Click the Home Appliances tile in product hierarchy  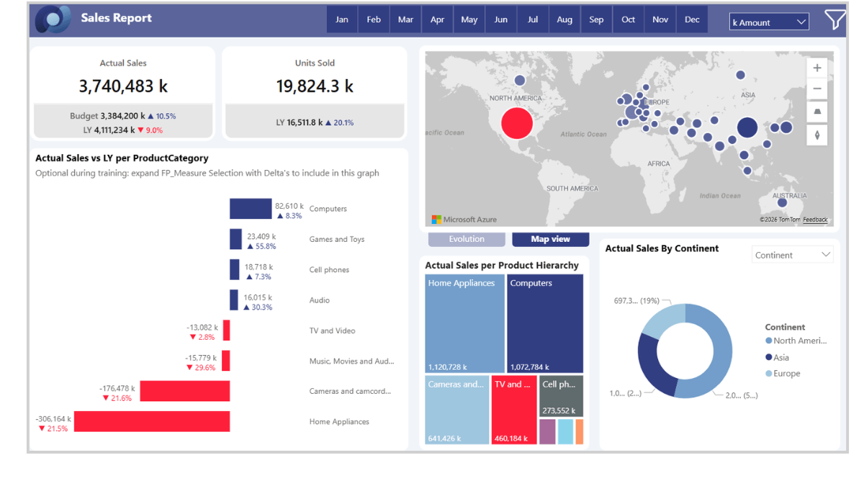[464, 323]
